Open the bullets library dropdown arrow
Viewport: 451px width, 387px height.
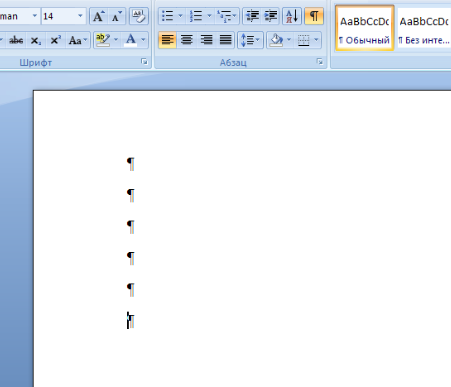pyautogui.click(x=180, y=16)
